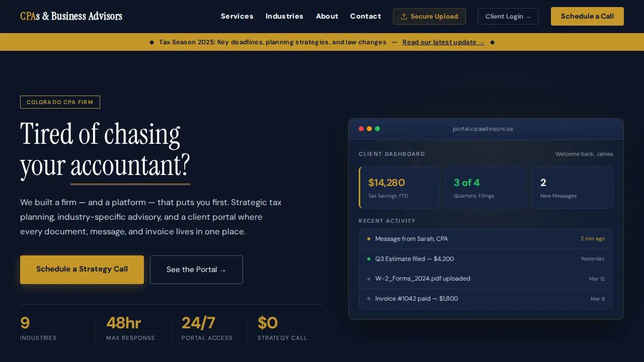Click the Welcome back, James text
This screenshot has height=362, width=644.
[584, 154]
